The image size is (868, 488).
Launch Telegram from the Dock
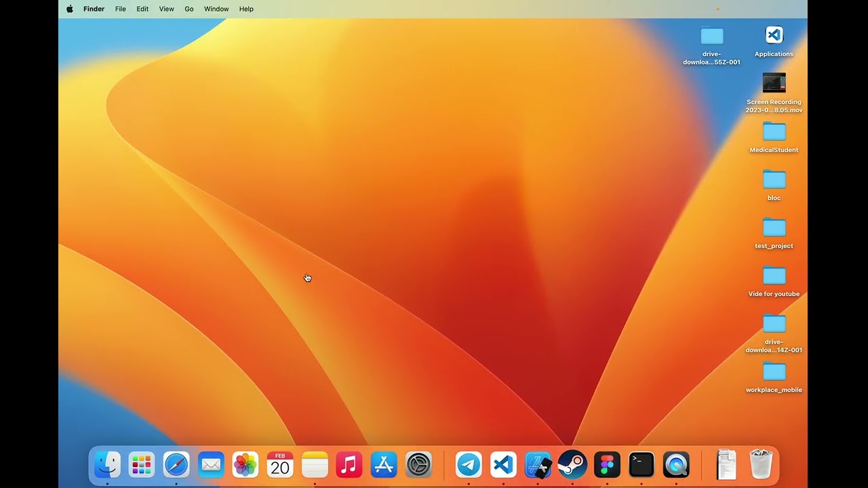(x=469, y=465)
